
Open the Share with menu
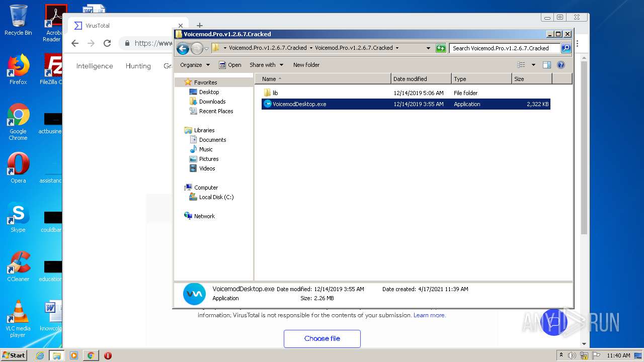click(266, 65)
